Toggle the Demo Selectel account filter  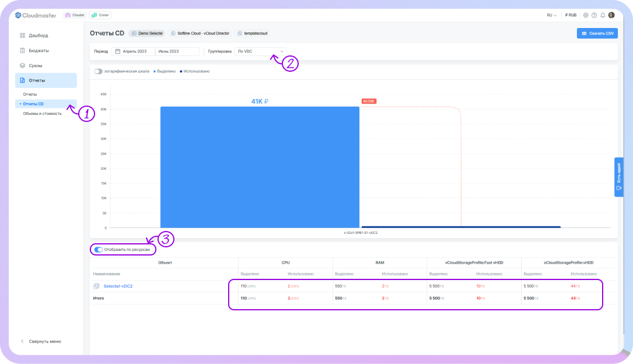(x=147, y=33)
